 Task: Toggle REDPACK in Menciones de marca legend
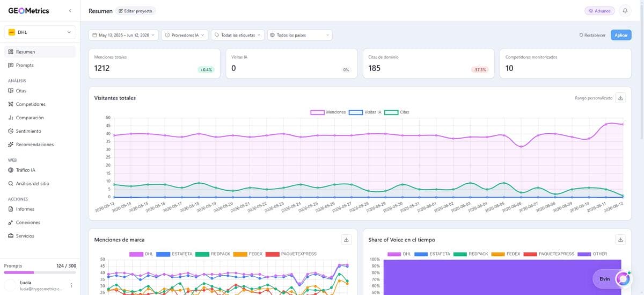[x=213, y=254]
